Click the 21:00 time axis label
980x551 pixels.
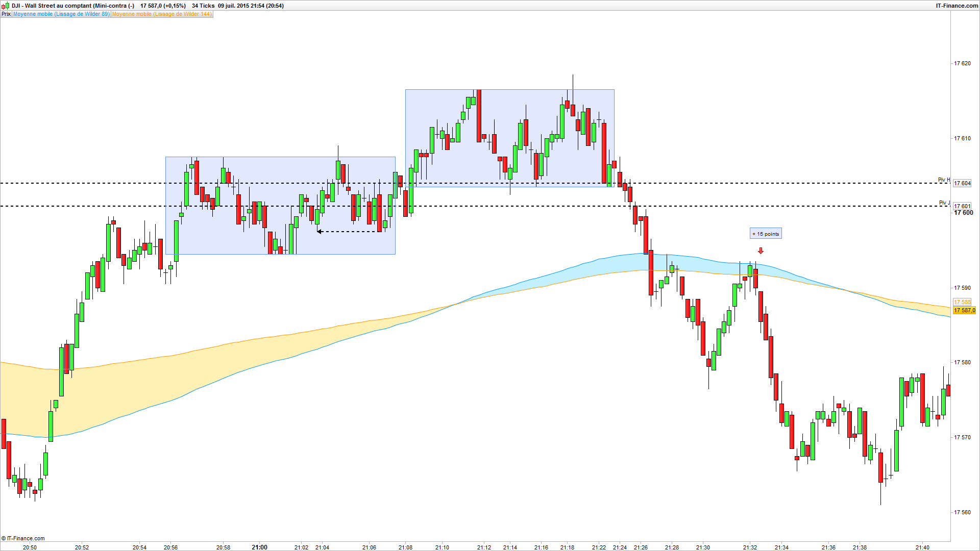tap(259, 547)
